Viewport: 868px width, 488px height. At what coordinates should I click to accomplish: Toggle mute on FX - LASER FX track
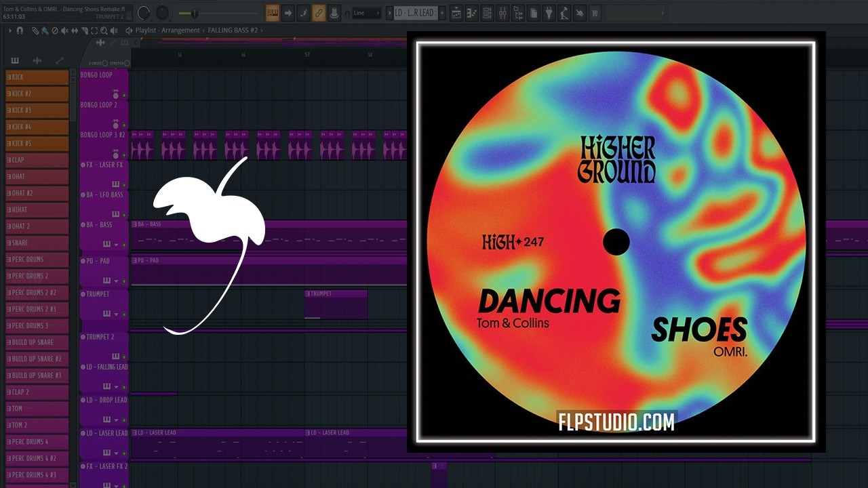(124, 185)
